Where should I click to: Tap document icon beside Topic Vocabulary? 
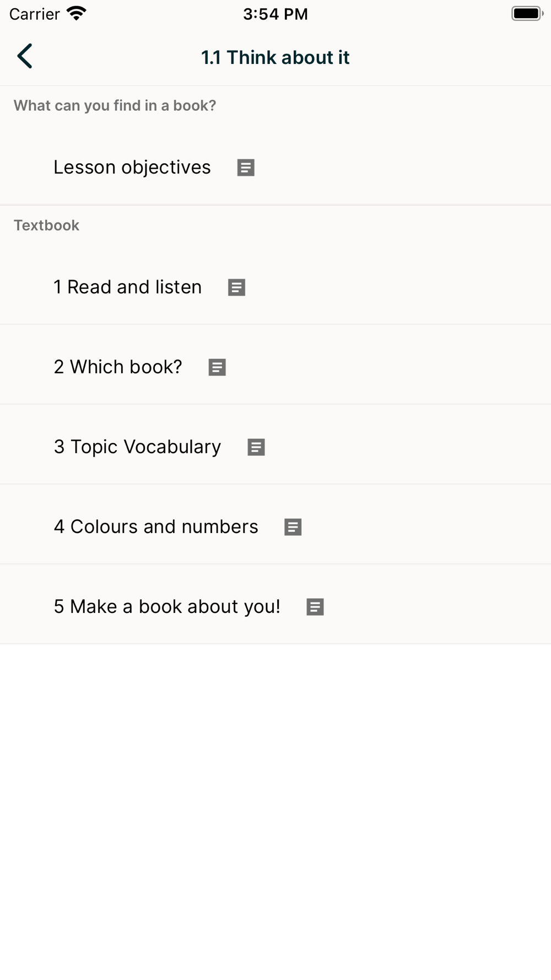[x=256, y=447]
